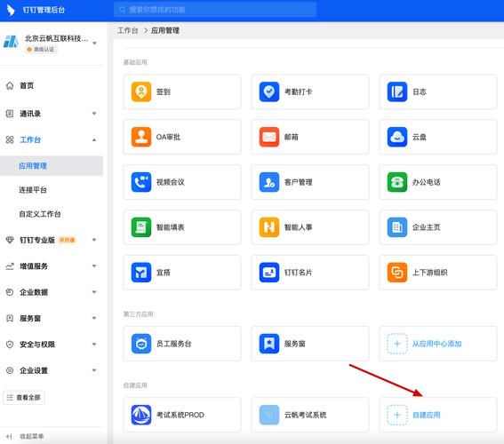The image size is (504, 444).
Task: Open the 钉钉名片 app icon
Action: [269, 273]
